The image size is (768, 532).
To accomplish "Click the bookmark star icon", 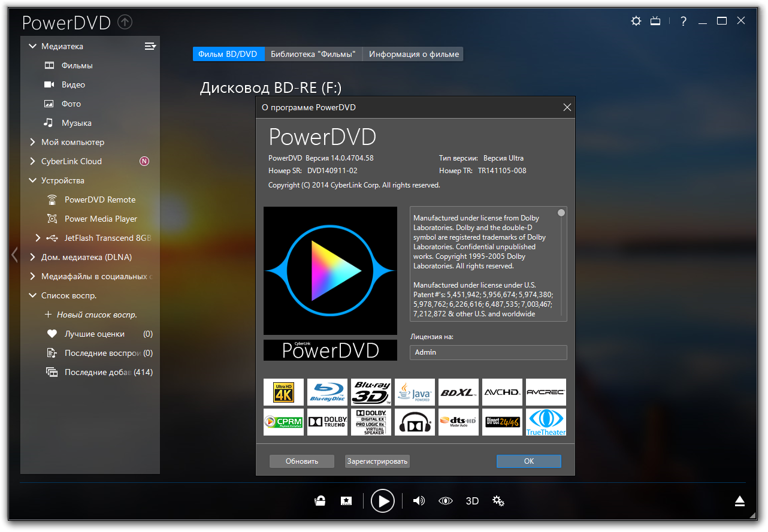I will 346,501.
